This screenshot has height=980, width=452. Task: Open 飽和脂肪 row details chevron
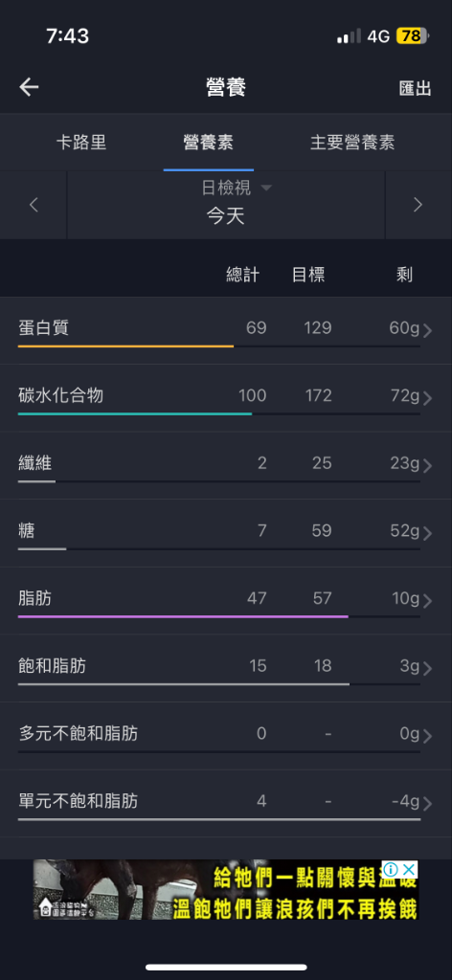click(428, 668)
